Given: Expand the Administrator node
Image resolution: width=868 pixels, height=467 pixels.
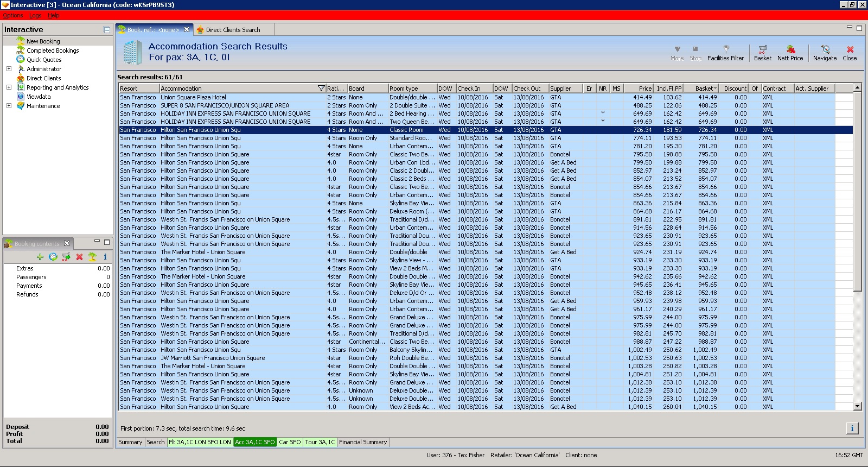Looking at the screenshot, I should click(9, 69).
